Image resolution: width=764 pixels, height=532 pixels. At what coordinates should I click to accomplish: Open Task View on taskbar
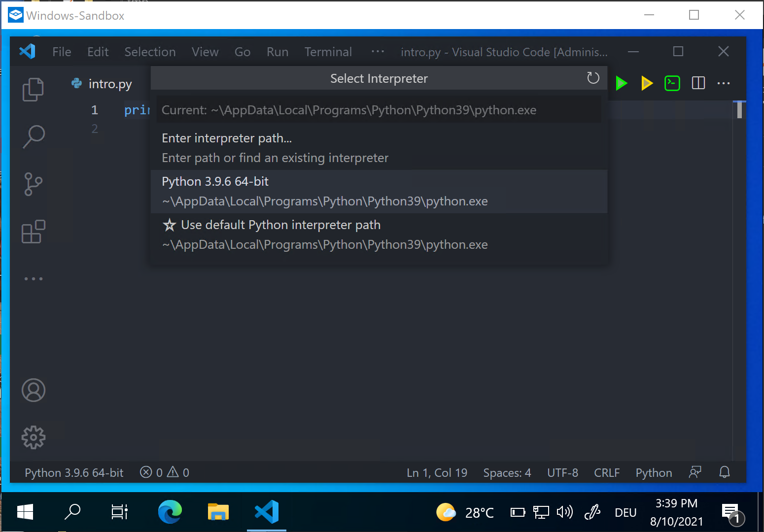[120, 512]
